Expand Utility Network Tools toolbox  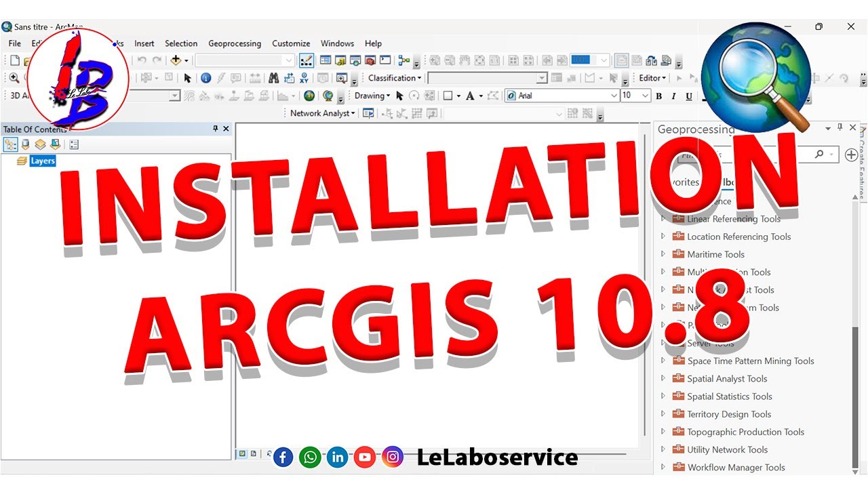[x=663, y=449]
